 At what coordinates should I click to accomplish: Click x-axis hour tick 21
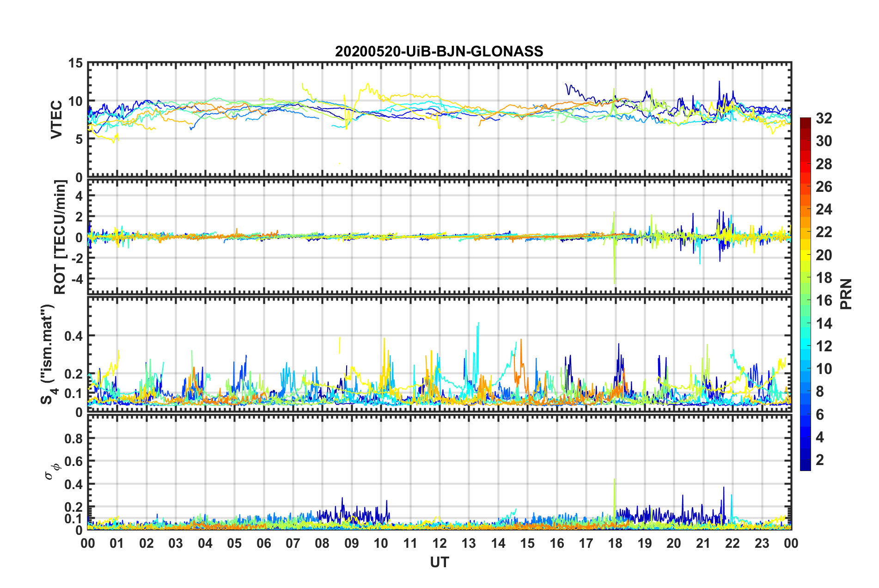[703, 543]
